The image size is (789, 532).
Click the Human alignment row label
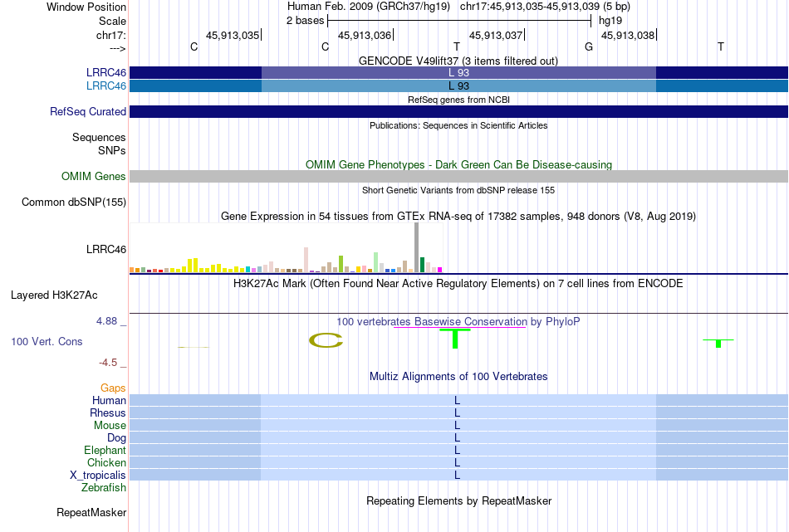coord(109,400)
